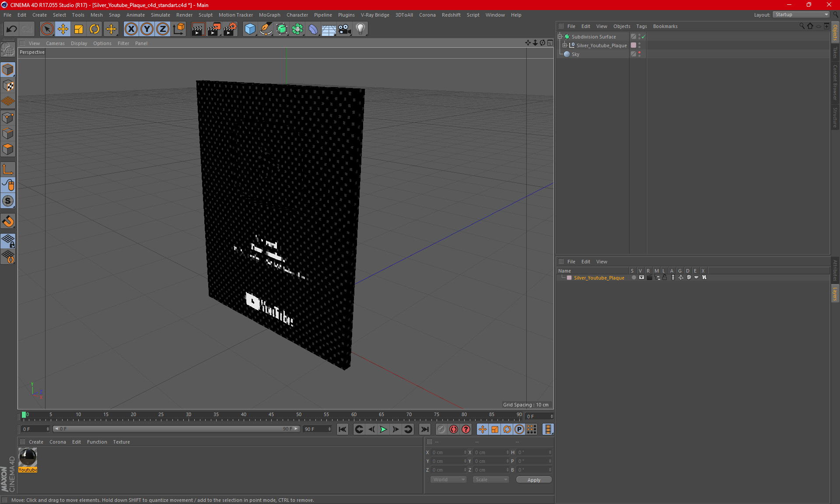Open the Render to Picture Viewer icon
840x504 pixels.
[214, 29]
